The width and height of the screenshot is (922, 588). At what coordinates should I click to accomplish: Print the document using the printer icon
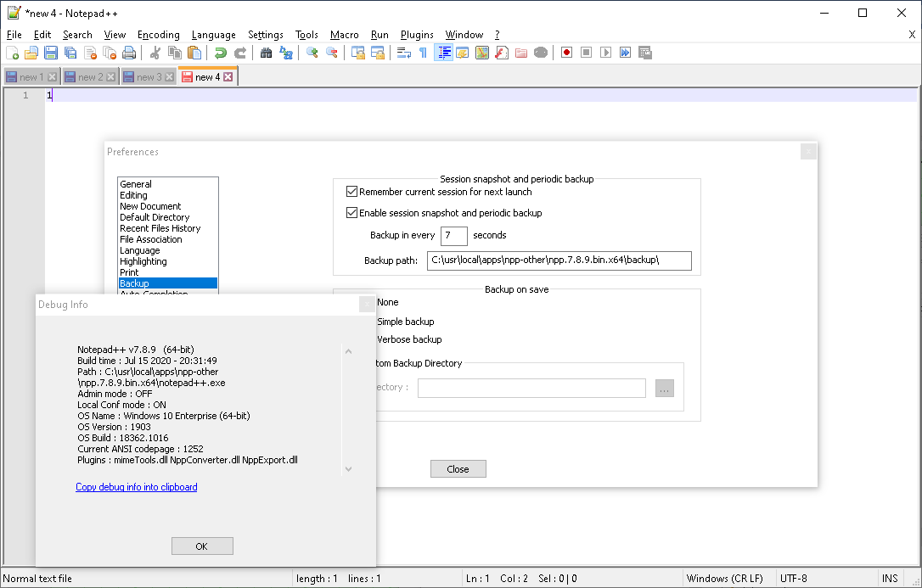tap(129, 53)
